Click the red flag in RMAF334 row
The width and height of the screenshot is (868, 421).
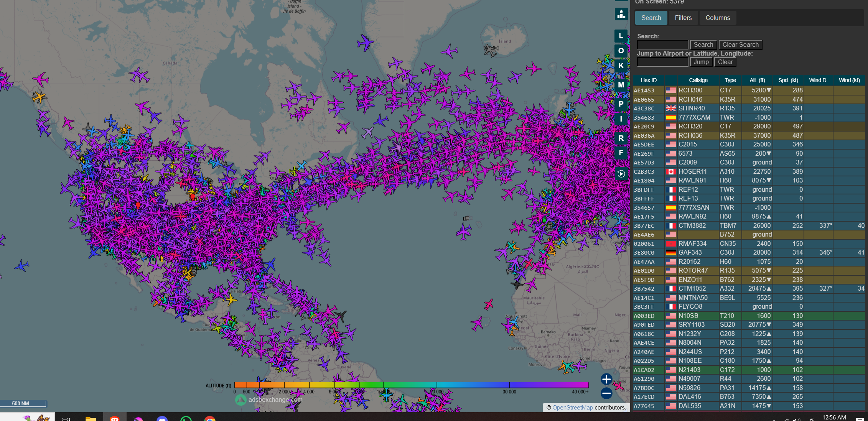pyautogui.click(x=671, y=243)
